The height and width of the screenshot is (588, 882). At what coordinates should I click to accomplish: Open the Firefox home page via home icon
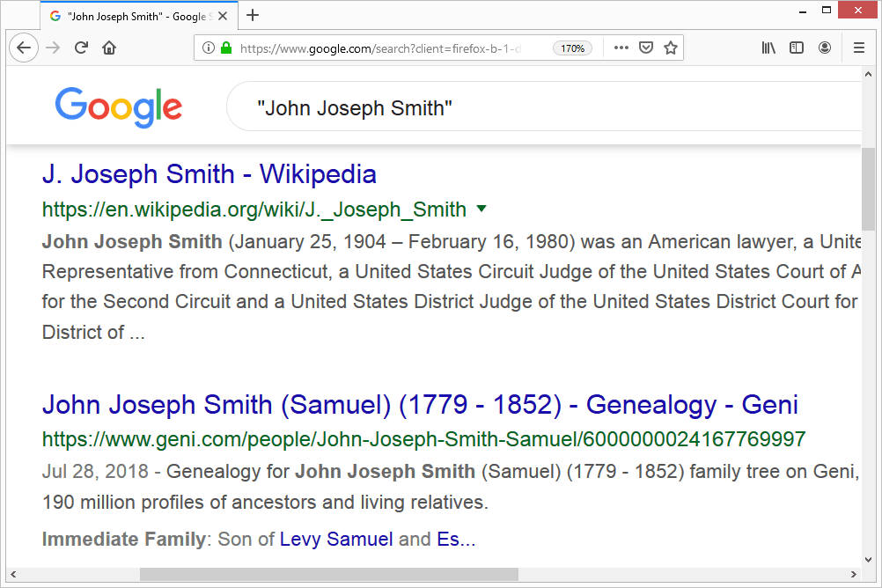(x=108, y=48)
